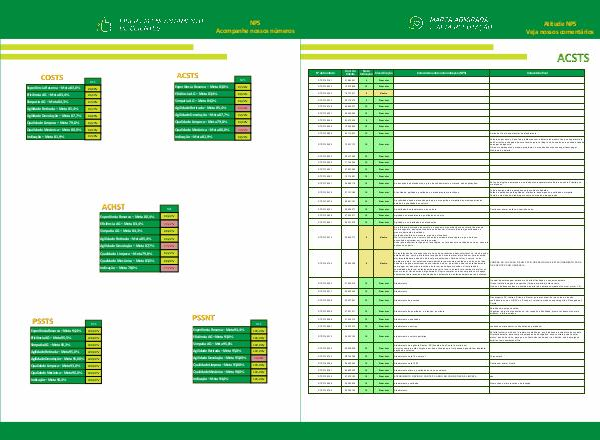This screenshot has width=600, height=440.
Task: Click the first column header of comments table
Action: (x=325, y=73)
